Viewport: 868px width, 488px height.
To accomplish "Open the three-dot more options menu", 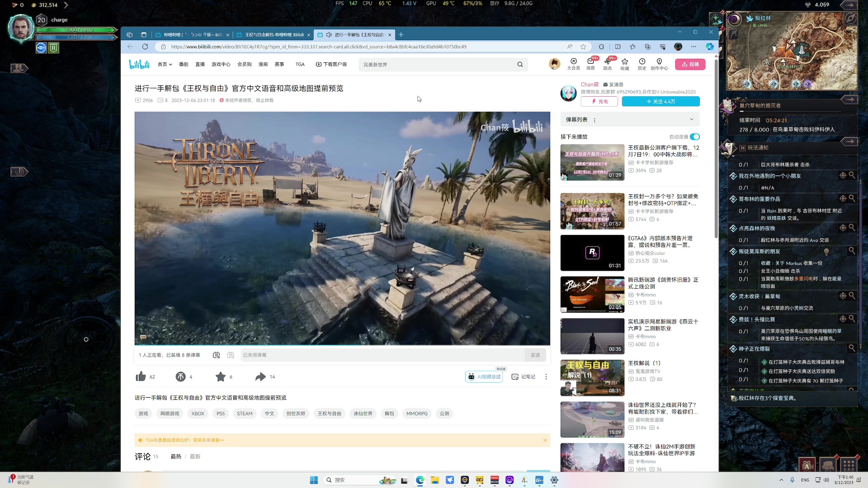I will pos(546,377).
